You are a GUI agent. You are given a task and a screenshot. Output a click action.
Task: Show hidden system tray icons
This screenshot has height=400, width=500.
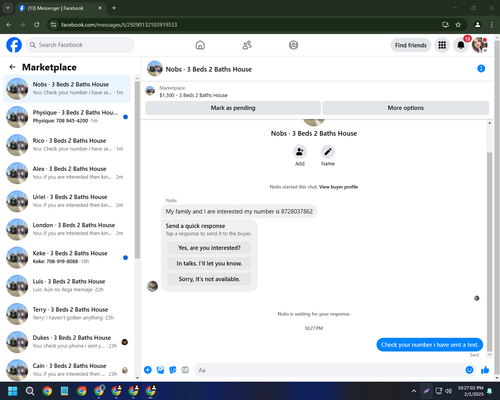[x=414, y=391]
